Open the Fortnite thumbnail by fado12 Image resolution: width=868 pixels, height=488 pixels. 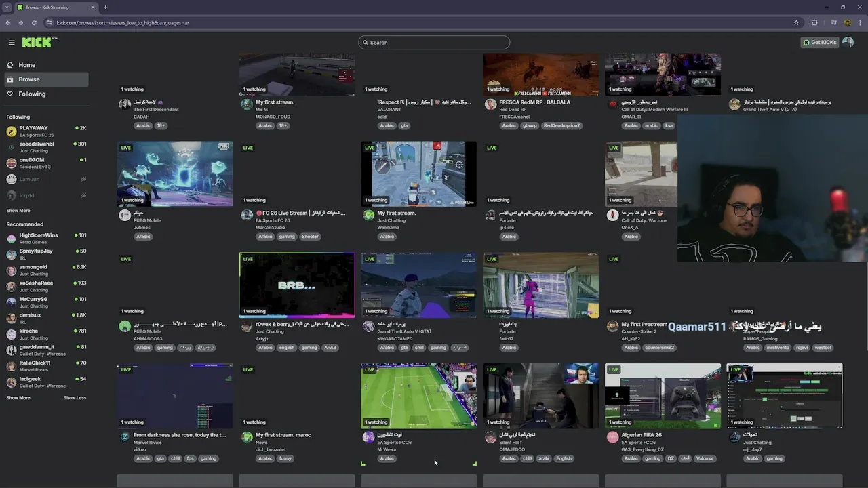click(x=540, y=285)
